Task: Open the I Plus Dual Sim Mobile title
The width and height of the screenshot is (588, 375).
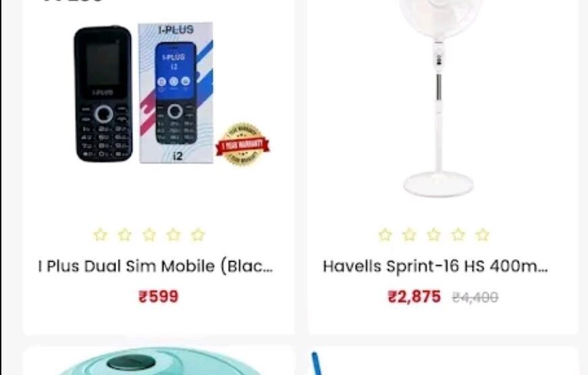Action: pos(156,266)
